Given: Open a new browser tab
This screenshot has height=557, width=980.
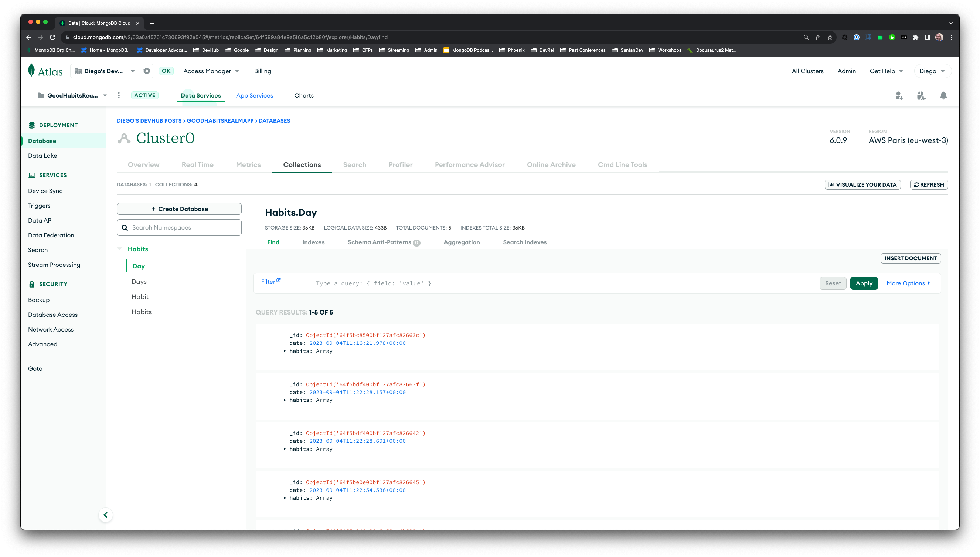Looking at the screenshot, I should (x=152, y=23).
